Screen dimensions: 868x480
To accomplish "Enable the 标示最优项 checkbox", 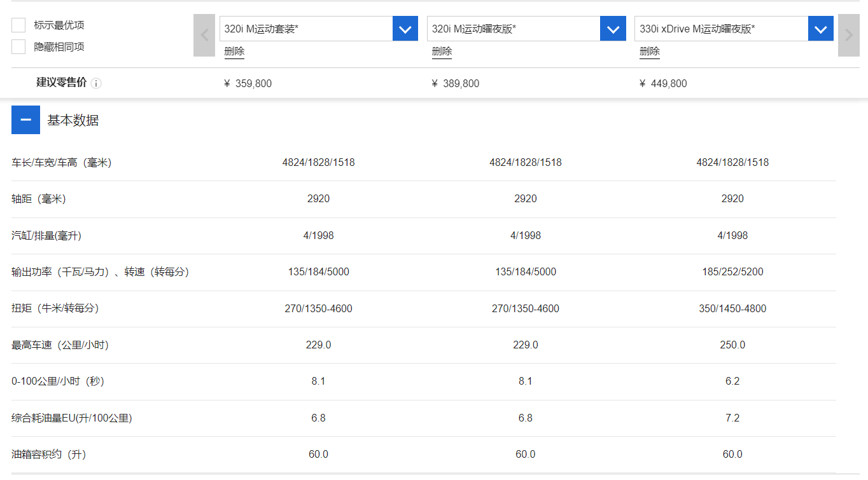I will [x=19, y=25].
